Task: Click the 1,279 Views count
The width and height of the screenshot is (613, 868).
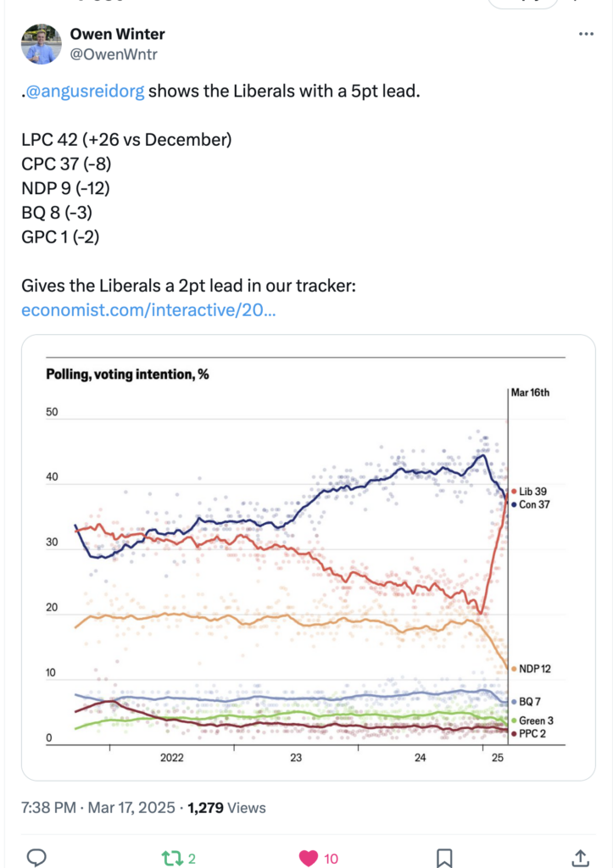Action: coord(226,808)
